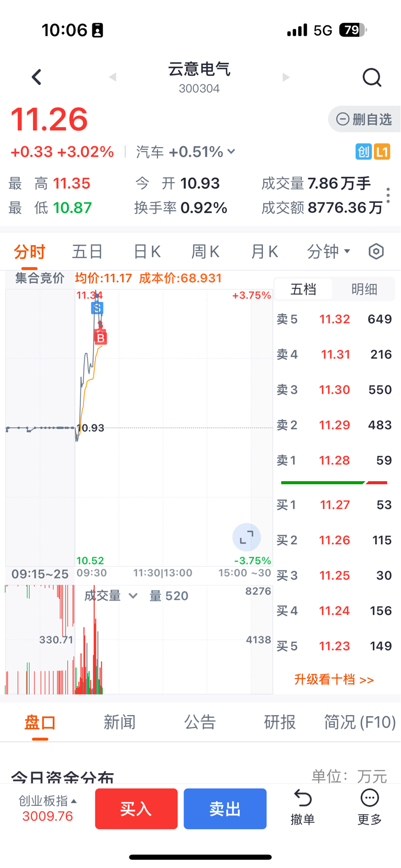
Task: Tap the back arrow icon
Action: [x=36, y=77]
